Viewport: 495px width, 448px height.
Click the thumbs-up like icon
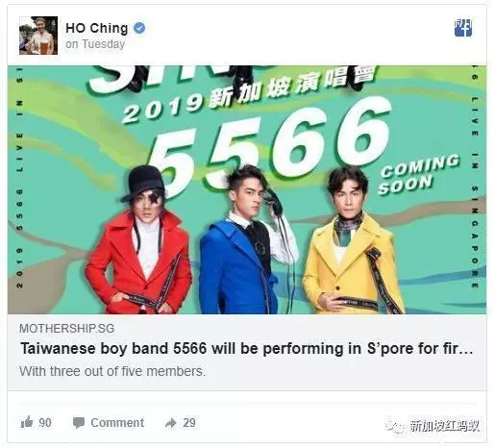[x=27, y=422]
